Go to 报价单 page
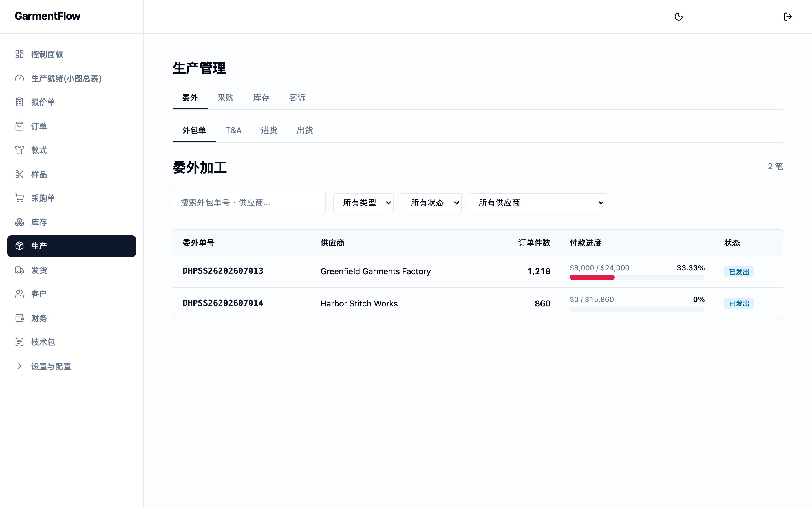This screenshot has width=812, height=508. coord(71,102)
